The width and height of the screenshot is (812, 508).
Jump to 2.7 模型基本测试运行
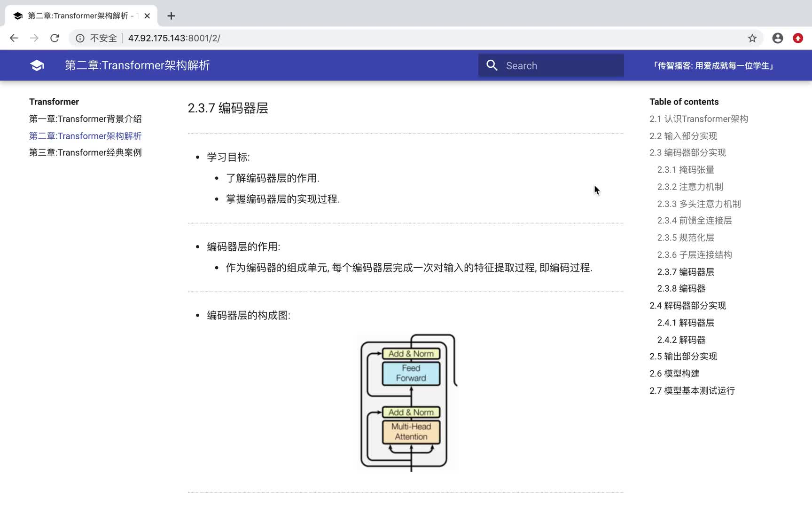[692, 390]
